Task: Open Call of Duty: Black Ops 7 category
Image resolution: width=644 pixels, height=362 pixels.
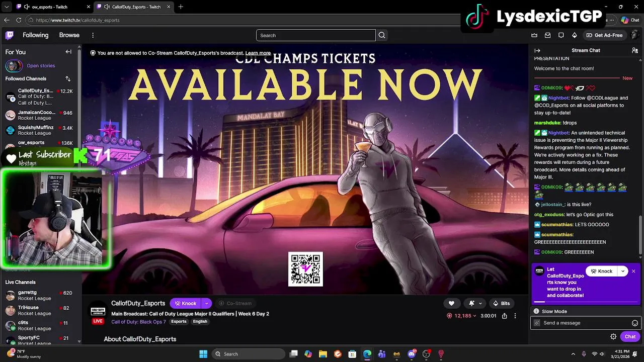Action: coord(138,321)
